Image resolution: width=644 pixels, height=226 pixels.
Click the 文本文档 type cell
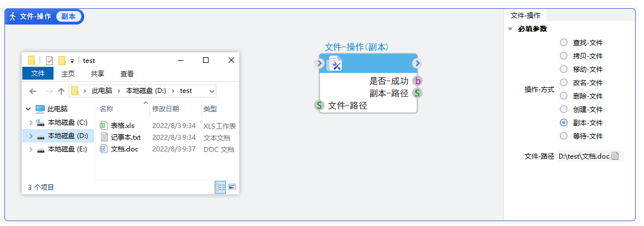[217, 137]
